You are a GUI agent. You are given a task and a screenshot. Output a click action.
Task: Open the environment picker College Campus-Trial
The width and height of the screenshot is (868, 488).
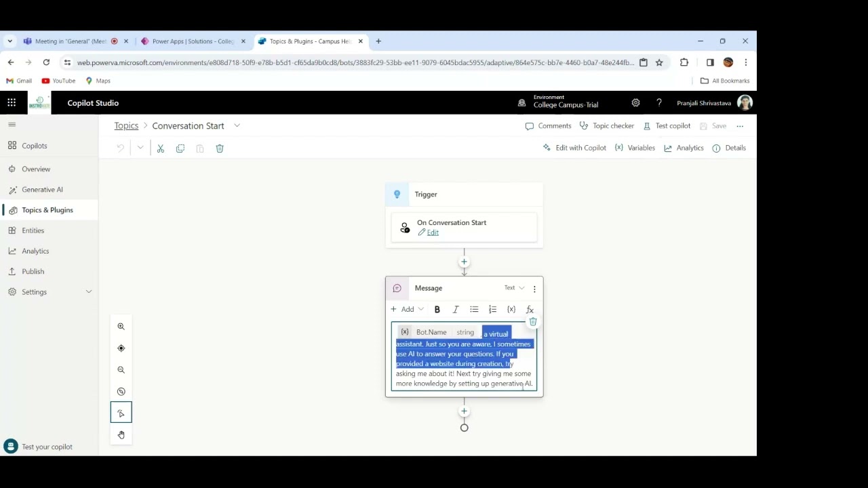559,102
